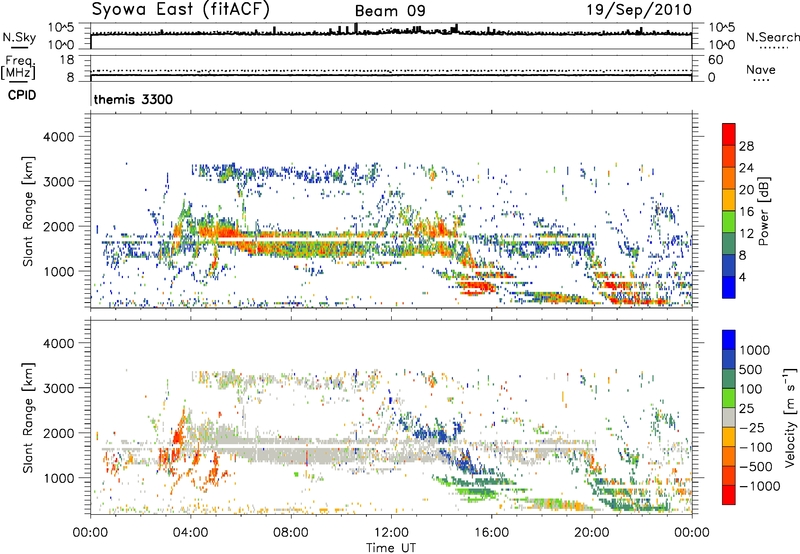Click the 'Syowa East (fitACF)' title text

tap(181, 10)
